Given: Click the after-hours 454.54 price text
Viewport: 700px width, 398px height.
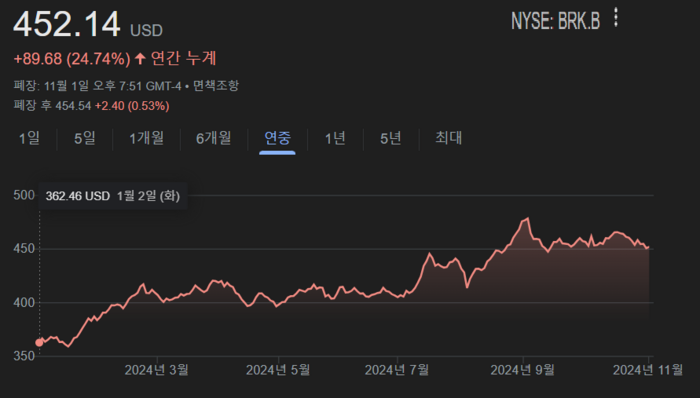Looking at the screenshot, I should point(73,106).
